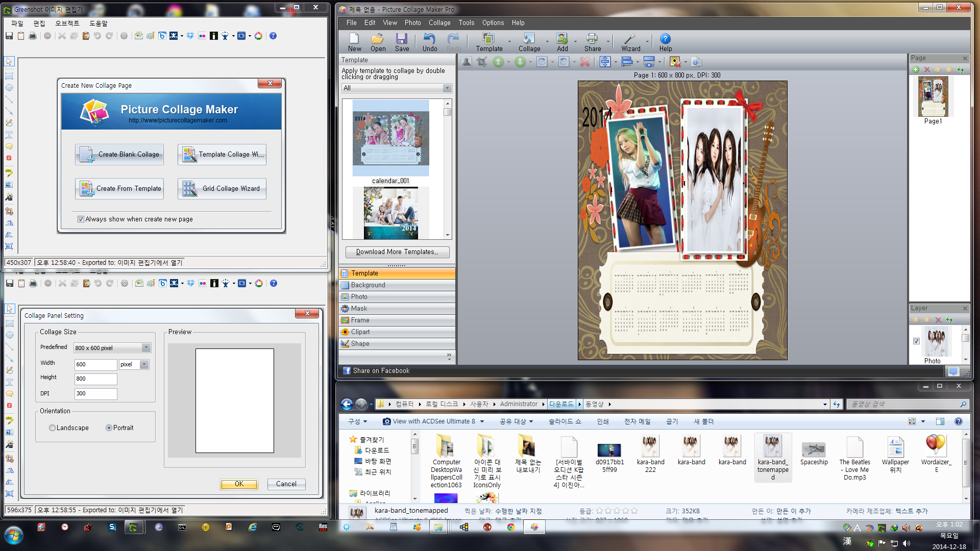Select the Landscape orientation radio button
Screen dimensions: 980x551
(x=52, y=428)
